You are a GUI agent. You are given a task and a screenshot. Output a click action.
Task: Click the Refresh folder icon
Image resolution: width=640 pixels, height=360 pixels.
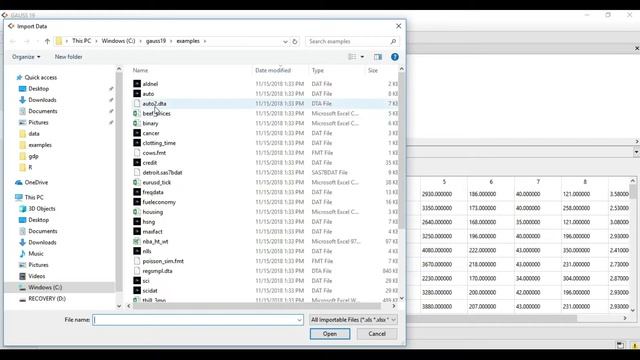coord(295,41)
